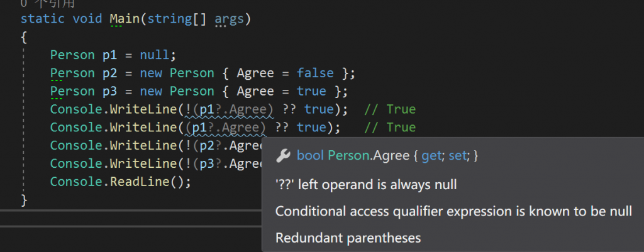Image resolution: width=644 pixels, height=252 pixels.
Task: Click squiggled p1?.Agree in first WriteLine
Action: coord(235,109)
